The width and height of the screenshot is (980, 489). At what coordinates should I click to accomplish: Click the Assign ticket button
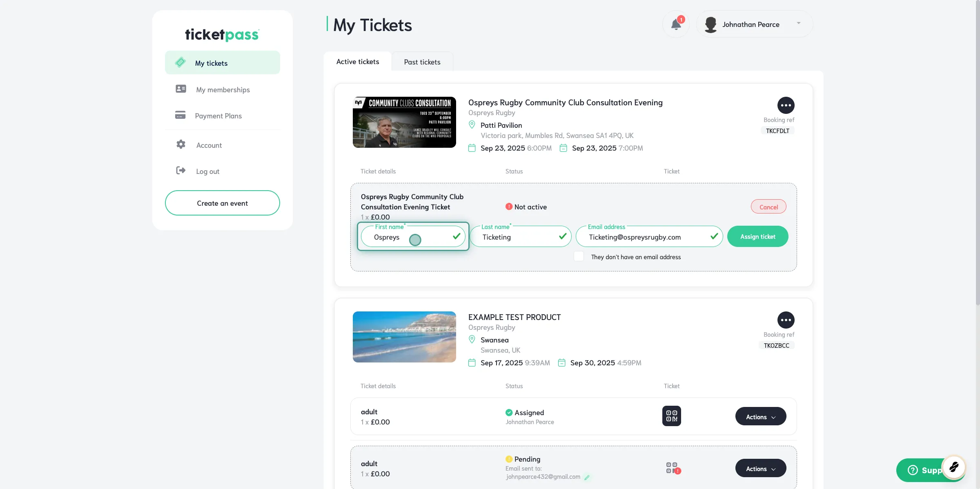pos(758,236)
